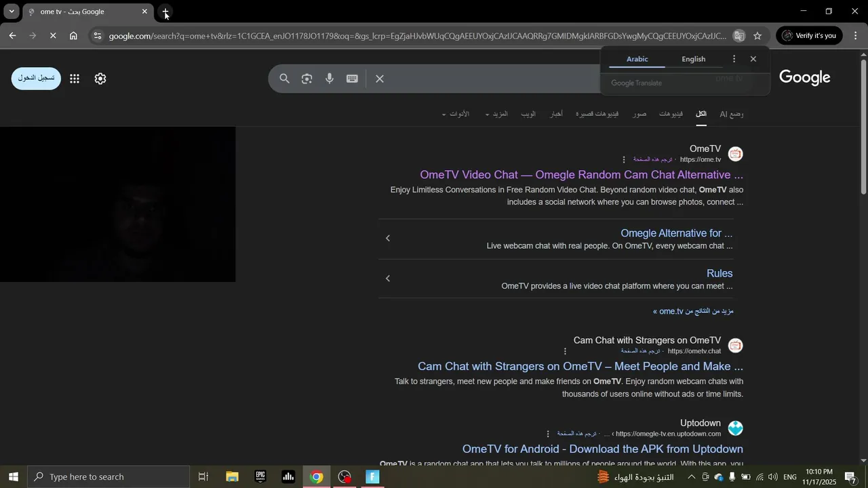This screenshot has width=868, height=488.
Task: Expand the Rules row chevron
Action: click(388, 278)
